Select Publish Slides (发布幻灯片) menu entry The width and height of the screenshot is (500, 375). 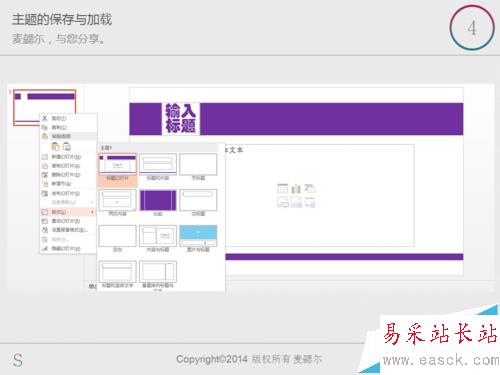coord(68,193)
